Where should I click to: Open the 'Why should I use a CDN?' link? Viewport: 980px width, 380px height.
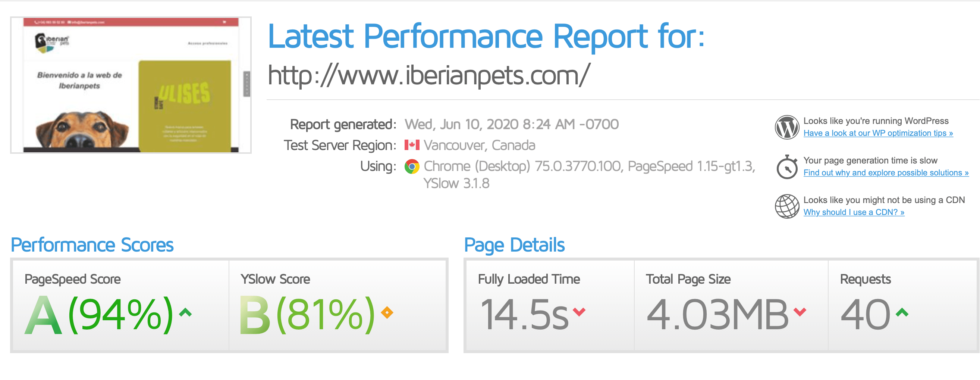854,212
